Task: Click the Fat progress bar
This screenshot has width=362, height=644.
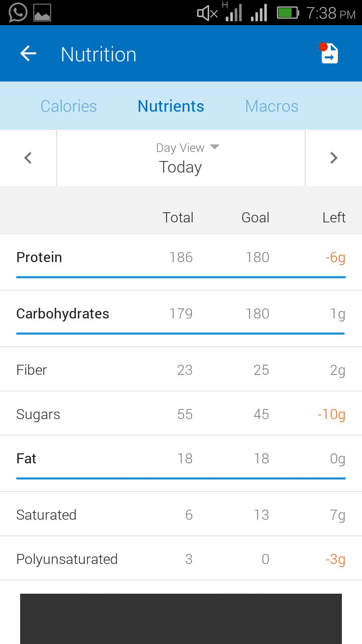Action: (181, 478)
